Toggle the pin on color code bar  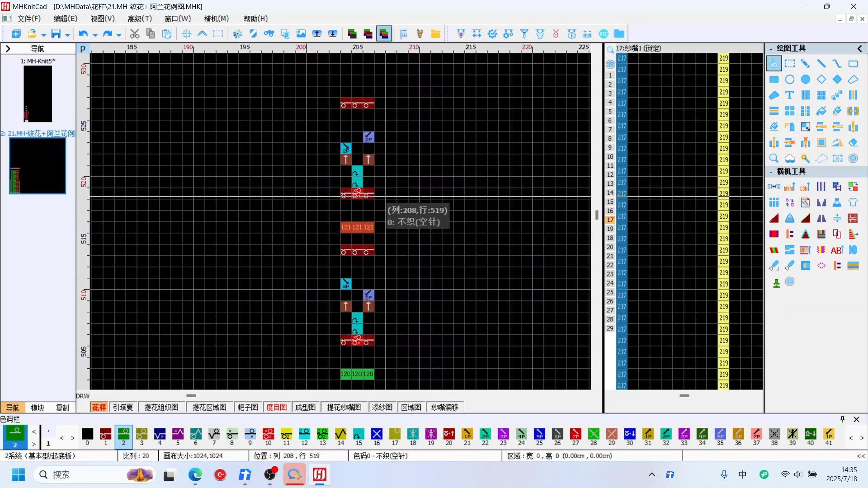[842, 419]
